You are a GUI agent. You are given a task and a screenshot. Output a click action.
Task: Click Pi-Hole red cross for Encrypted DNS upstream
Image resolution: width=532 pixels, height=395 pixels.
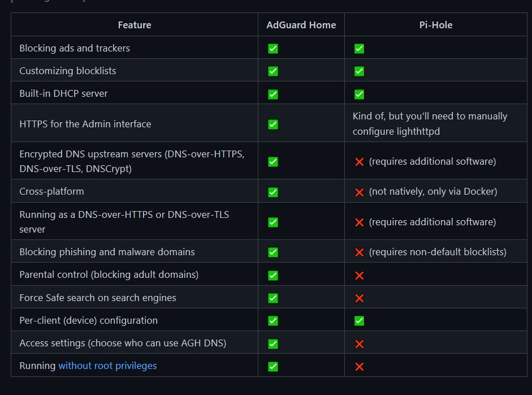tap(359, 162)
